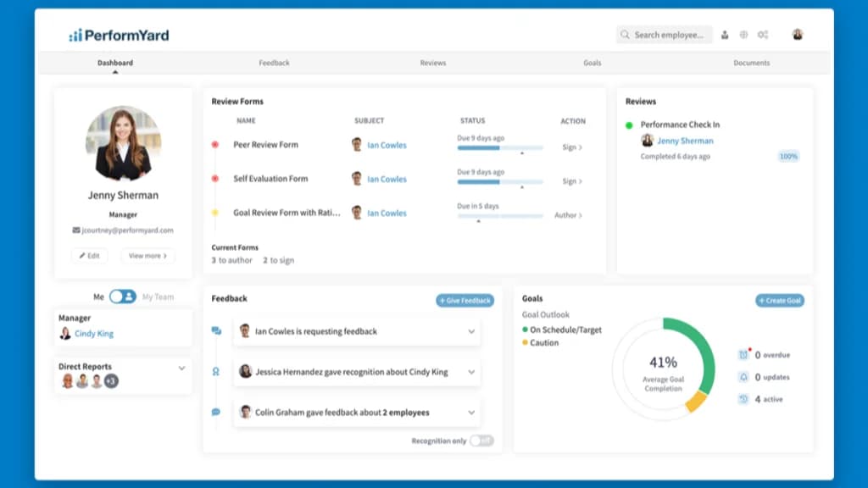Click Ian Cowles avatar in Peer Review row
The height and width of the screenshot is (488, 868).
click(x=357, y=145)
